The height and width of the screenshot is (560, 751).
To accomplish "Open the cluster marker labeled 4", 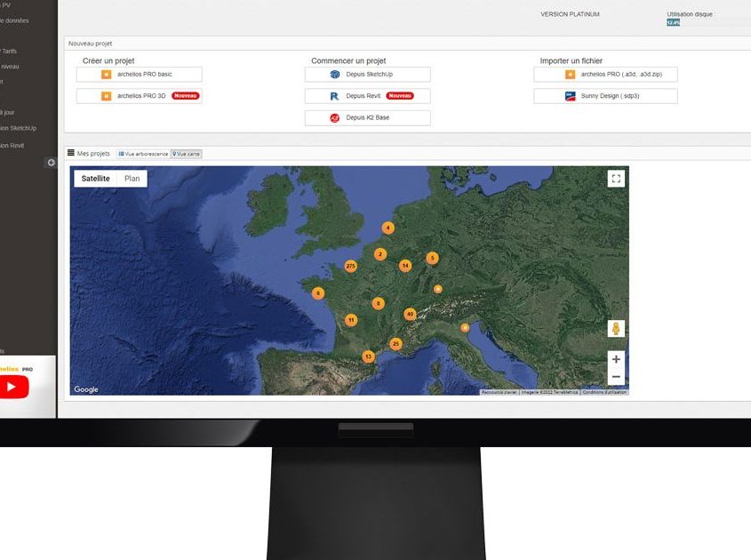I will tap(388, 228).
